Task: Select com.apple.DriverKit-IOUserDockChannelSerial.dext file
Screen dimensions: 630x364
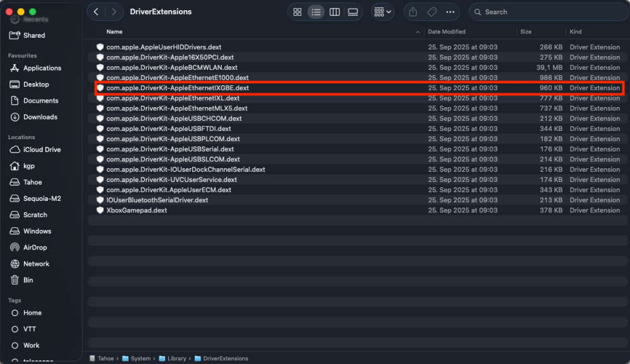Action: tap(358, 169)
